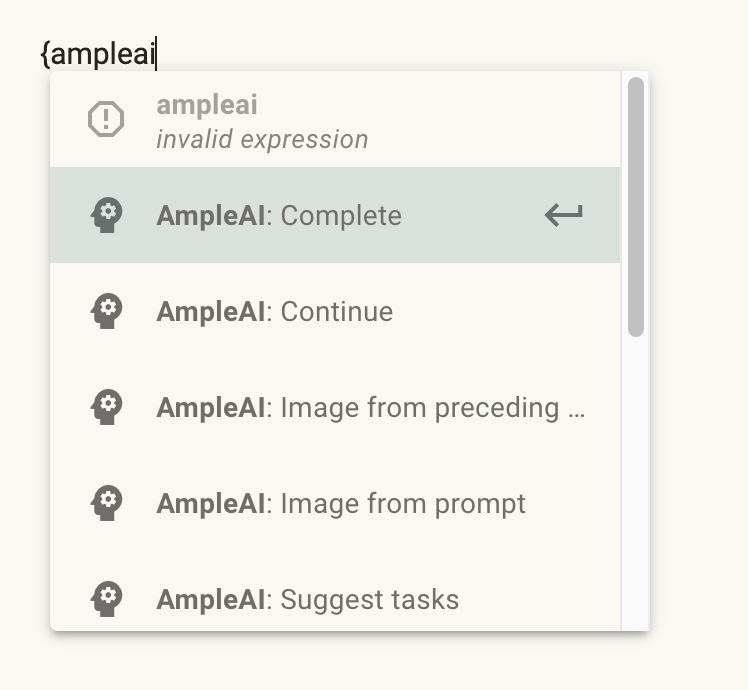Select AmpleAI: Image from preceding entry
Screen dimensions: 748x690
(x=335, y=407)
